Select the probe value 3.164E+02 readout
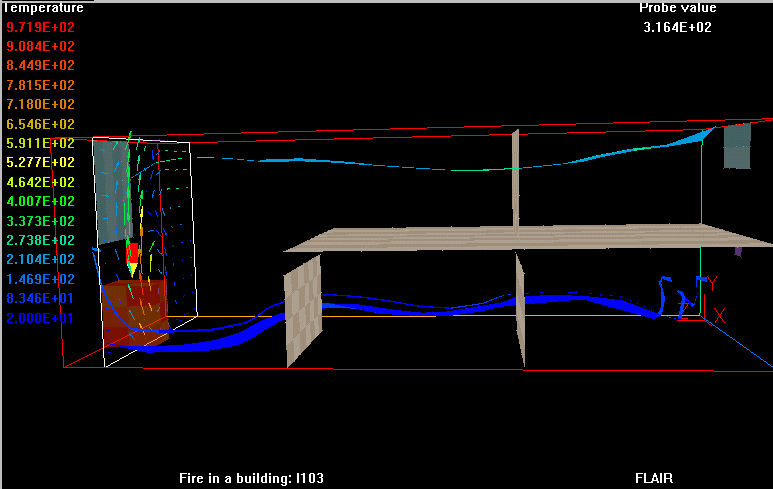The width and height of the screenshot is (773, 489). 677,27
